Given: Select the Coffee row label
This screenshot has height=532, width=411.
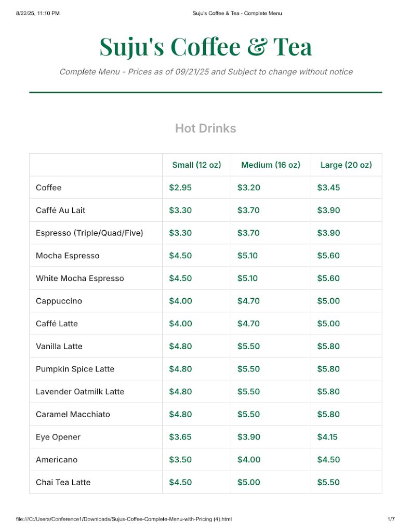Looking at the screenshot, I should [48, 188].
